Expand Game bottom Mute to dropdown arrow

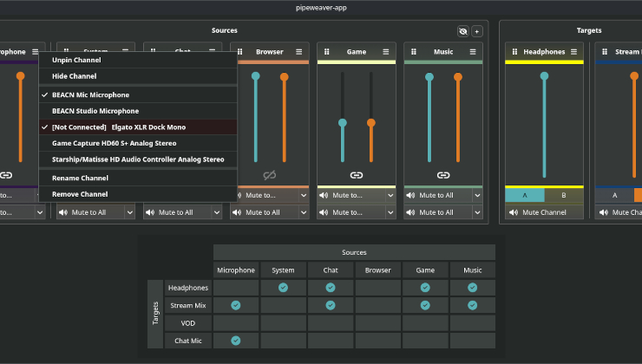[390, 212]
